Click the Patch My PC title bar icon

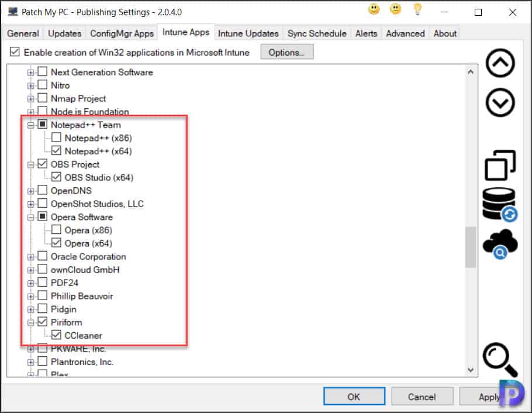point(13,12)
